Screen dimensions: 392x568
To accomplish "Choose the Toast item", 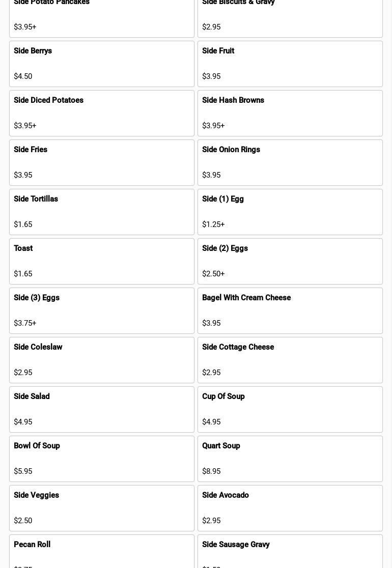I will pos(102,261).
